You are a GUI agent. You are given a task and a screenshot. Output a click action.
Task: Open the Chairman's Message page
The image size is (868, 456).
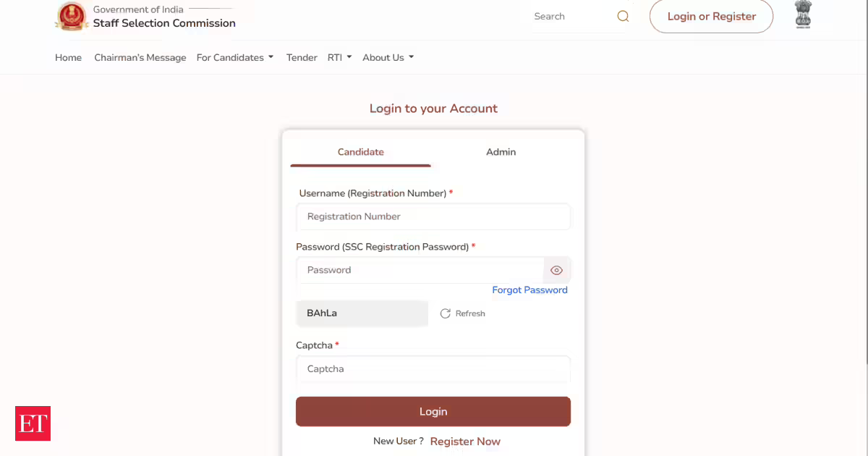point(140,58)
